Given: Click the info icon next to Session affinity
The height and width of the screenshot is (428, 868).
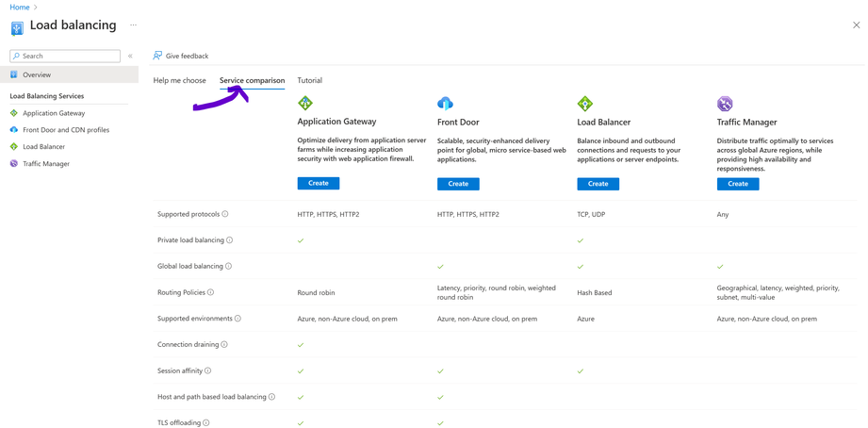Looking at the screenshot, I should (x=208, y=371).
